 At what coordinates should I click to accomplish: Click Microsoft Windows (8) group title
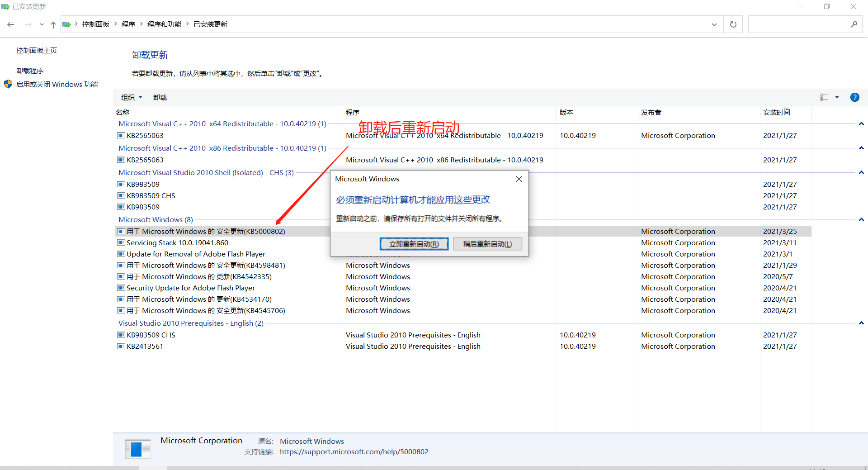click(156, 220)
